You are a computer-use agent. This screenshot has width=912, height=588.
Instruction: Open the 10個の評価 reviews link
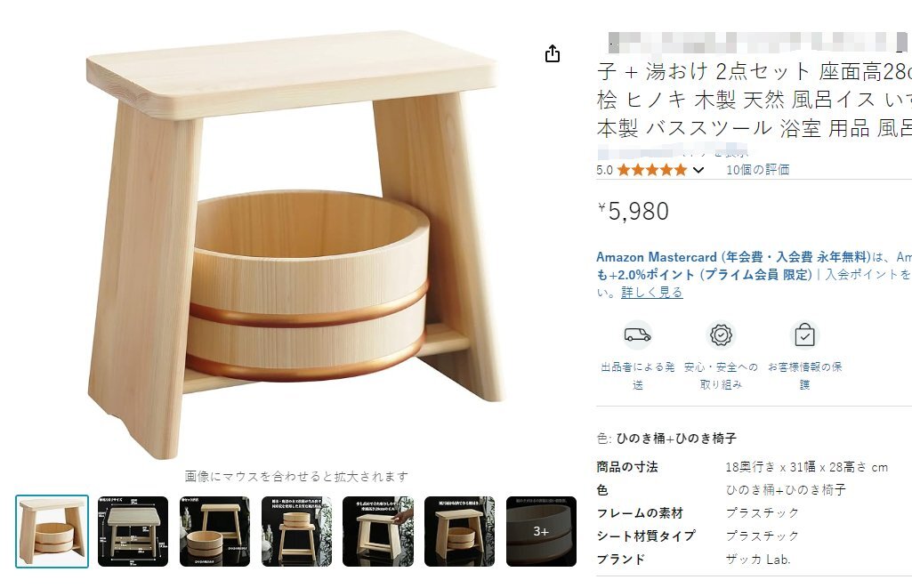(757, 170)
